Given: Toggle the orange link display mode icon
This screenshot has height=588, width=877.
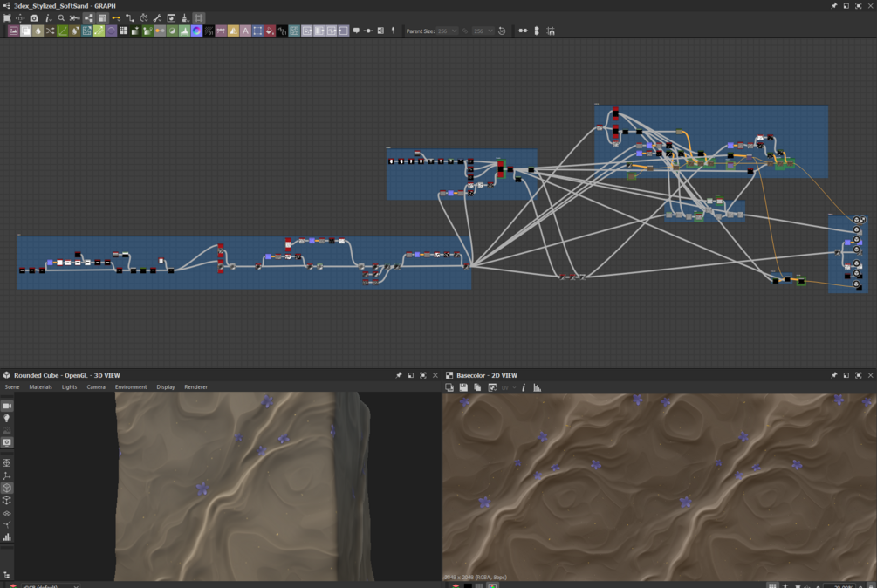Looking at the screenshot, I should pos(116,18).
